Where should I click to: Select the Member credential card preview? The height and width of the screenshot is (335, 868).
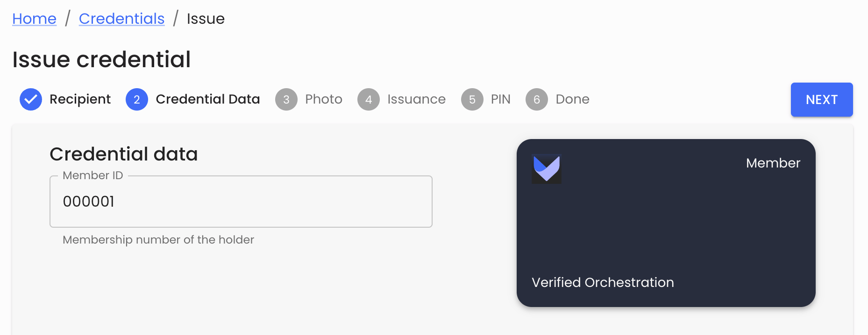point(666,223)
